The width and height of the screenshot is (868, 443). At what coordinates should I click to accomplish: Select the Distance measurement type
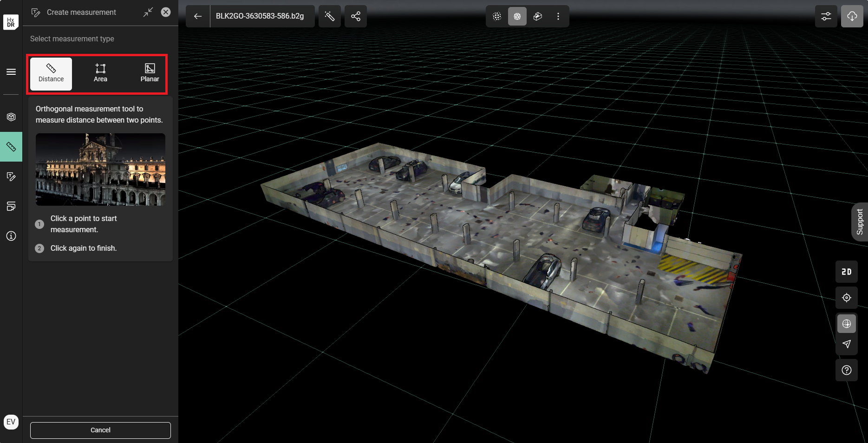click(x=51, y=74)
